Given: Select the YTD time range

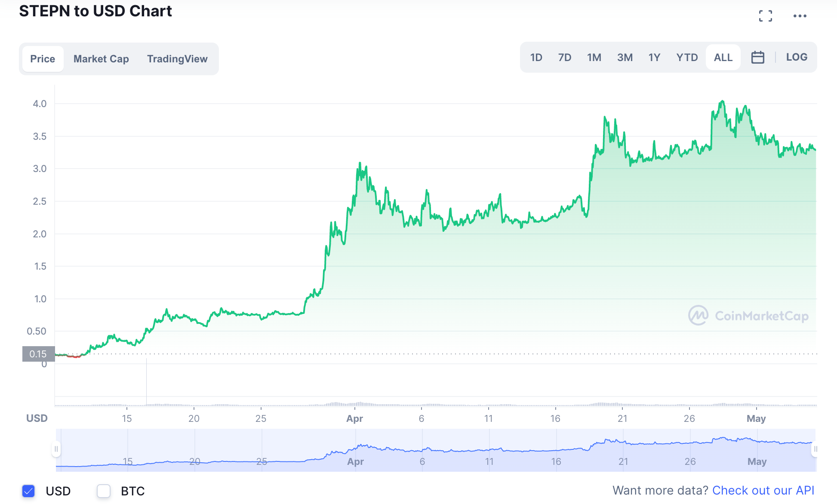Looking at the screenshot, I should (686, 57).
